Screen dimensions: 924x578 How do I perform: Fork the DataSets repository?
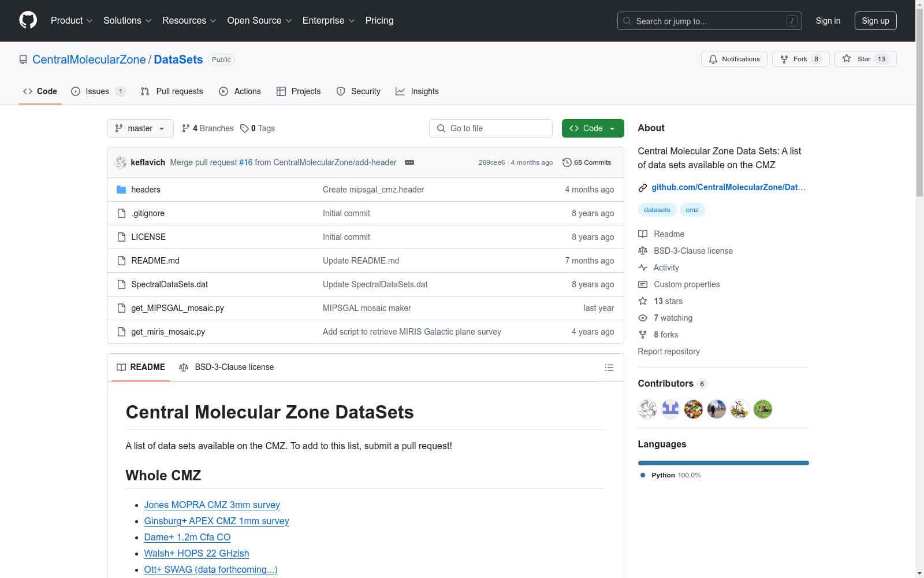(x=801, y=59)
